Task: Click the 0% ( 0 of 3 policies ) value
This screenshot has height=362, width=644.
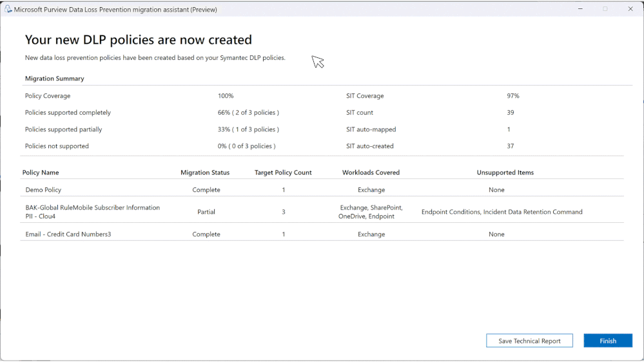Action: (246, 146)
